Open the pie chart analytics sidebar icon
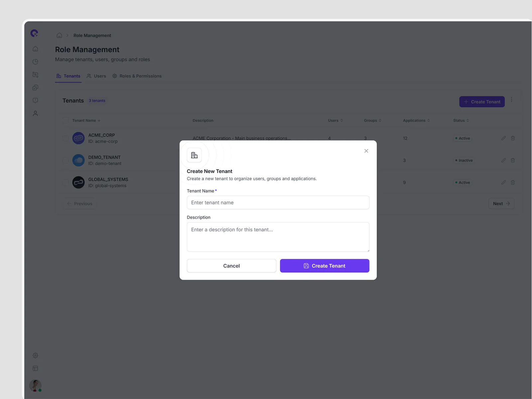 [x=35, y=62]
